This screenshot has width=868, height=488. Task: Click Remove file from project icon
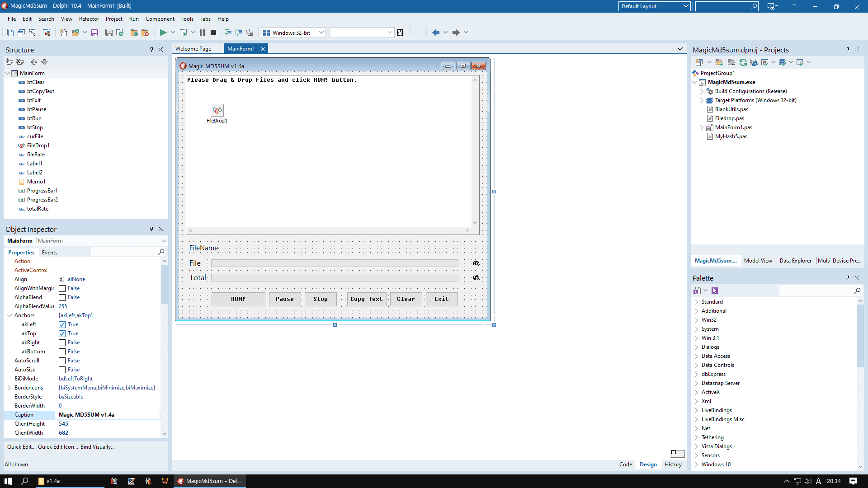coord(145,33)
